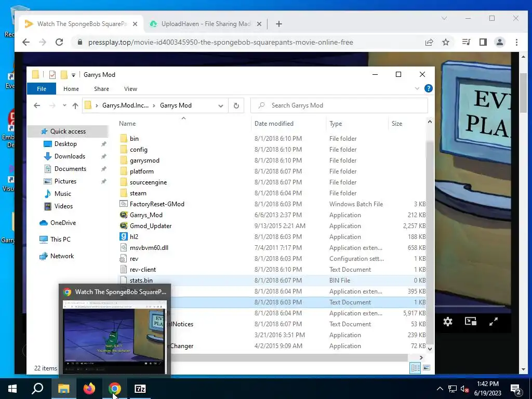Open address bar history dropdown
The image size is (532, 399).
(220, 105)
